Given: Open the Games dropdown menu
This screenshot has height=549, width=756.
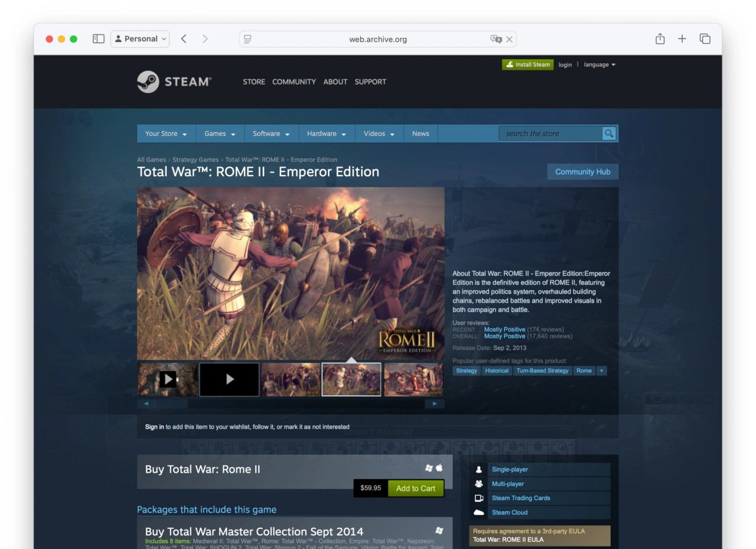Looking at the screenshot, I should click(220, 134).
